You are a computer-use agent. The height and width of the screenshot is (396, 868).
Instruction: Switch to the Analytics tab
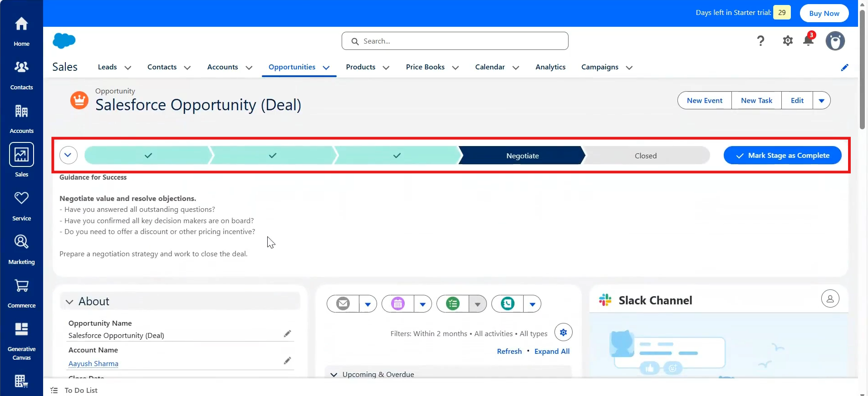coord(550,67)
